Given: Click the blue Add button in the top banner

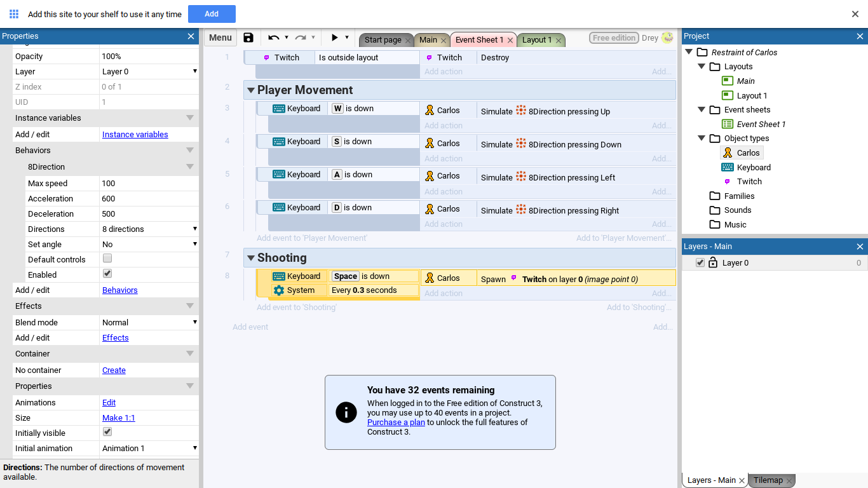Looking at the screenshot, I should [212, 14].
